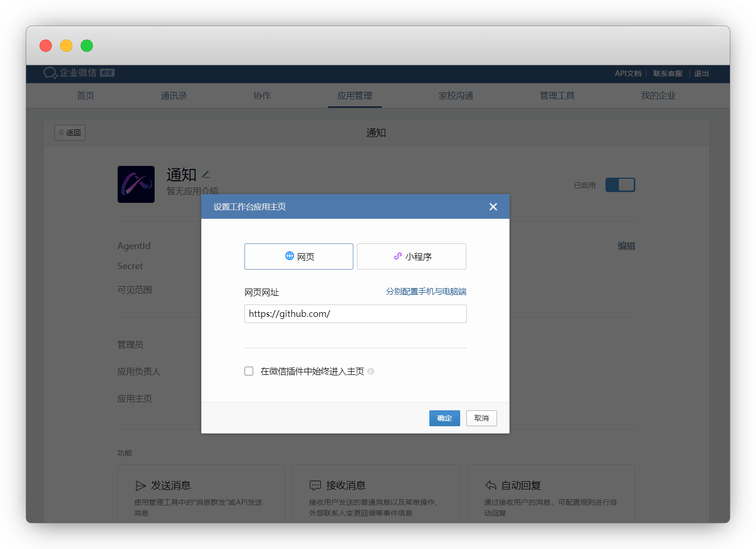Toggle the 已启用 app switch
The width and height of the screenshot is (756, 549).
620,185
